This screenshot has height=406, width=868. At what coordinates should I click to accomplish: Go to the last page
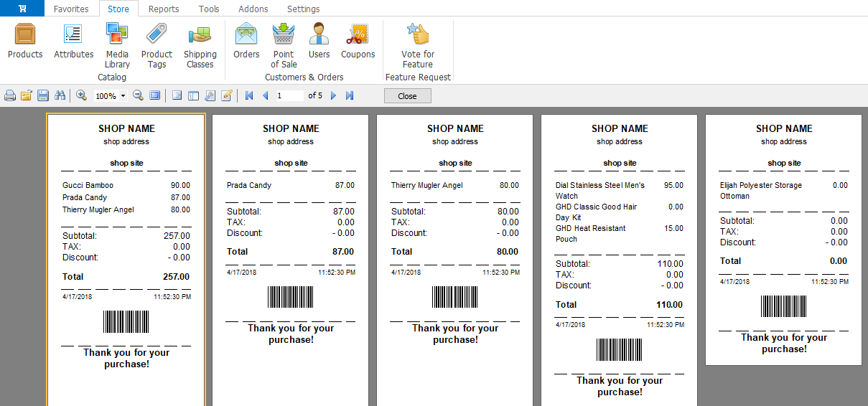coord(350,95)
